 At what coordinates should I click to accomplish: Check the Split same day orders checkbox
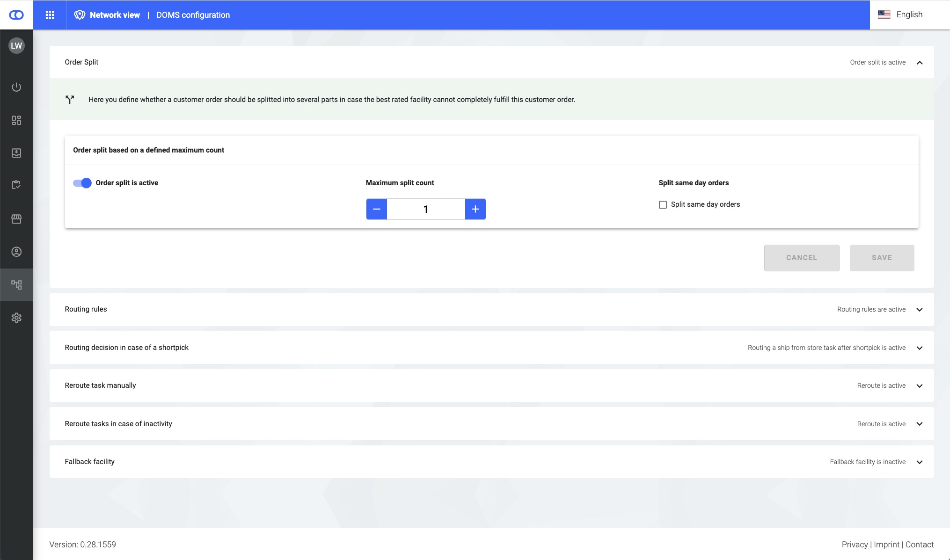663,204
